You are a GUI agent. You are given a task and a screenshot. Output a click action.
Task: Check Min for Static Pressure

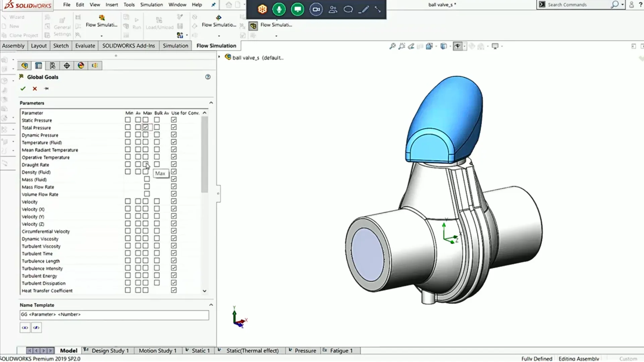[x=128, y=120]
